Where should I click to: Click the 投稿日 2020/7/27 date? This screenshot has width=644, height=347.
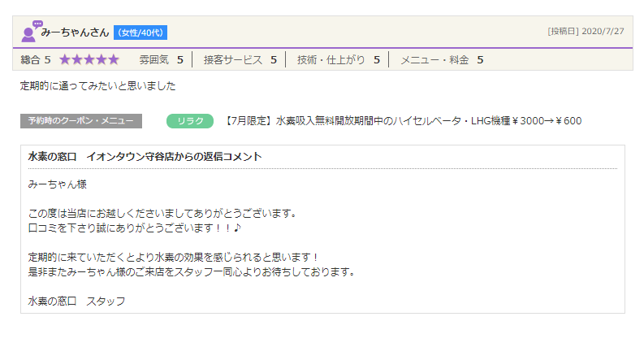pos(586,31)
